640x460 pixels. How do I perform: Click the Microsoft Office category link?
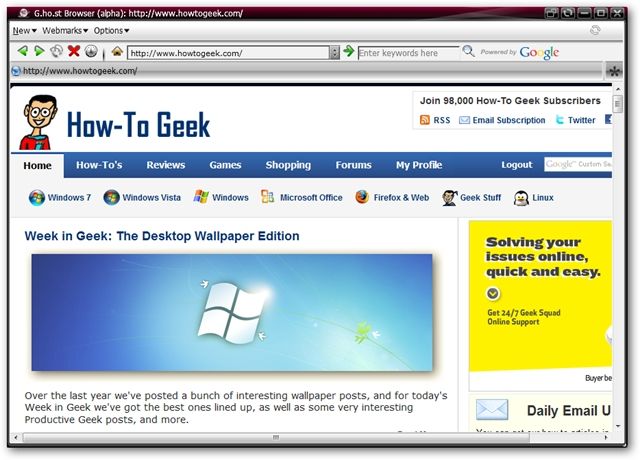click(311, 198)
